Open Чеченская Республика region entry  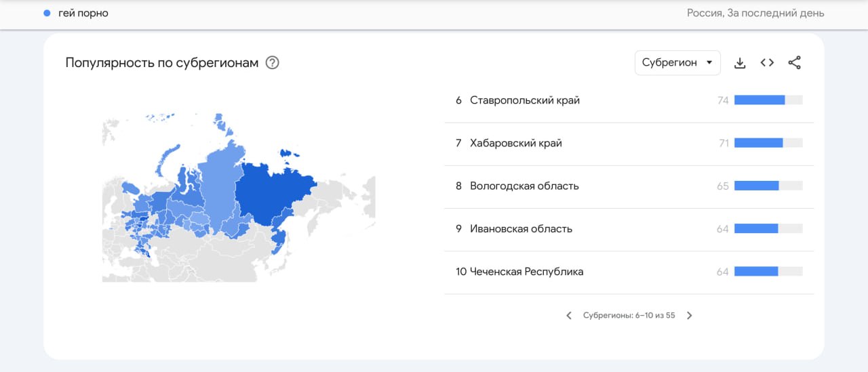click(x=526, y=272)
